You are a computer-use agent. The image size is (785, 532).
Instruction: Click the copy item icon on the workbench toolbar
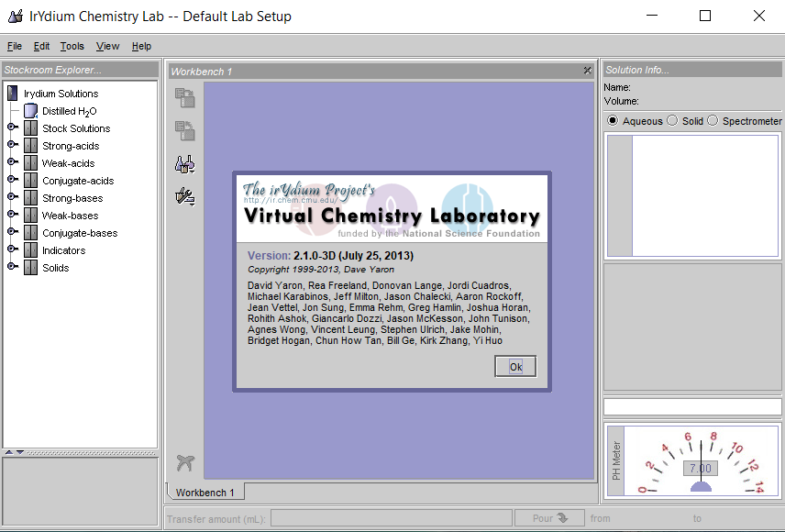click(x=184, y=97)
